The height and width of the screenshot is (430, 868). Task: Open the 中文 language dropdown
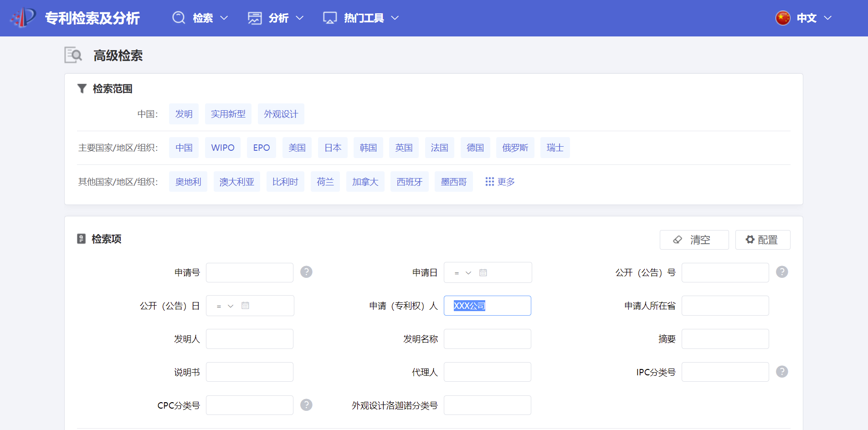[x=804, y=18]
